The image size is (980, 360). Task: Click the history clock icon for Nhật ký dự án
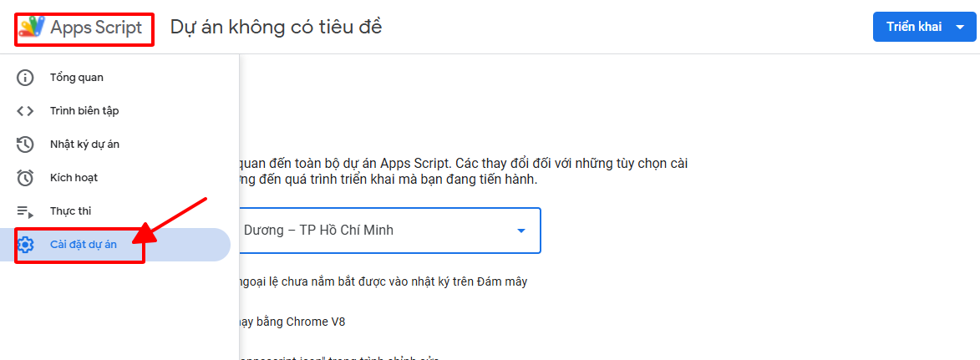(25, 145)
